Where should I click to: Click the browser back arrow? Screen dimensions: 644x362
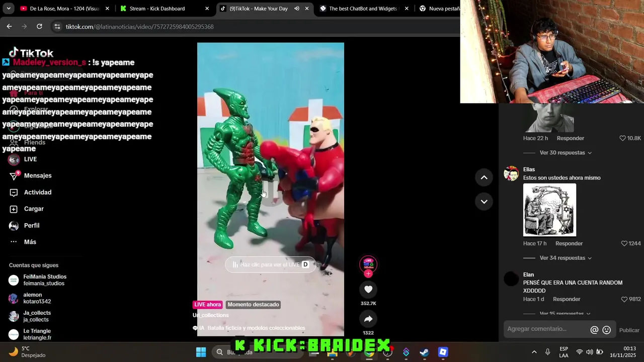pos(9,27)
